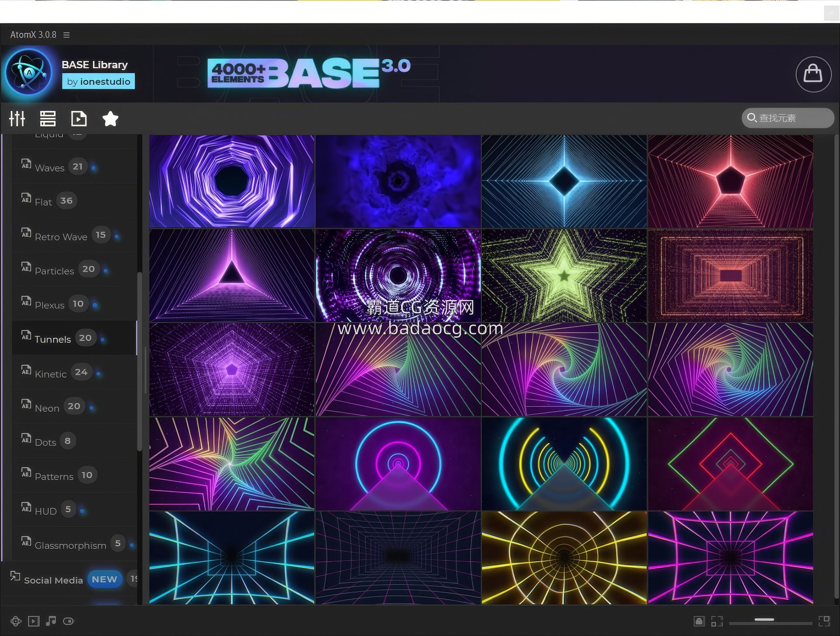Open the cyan grid tunnel thumbnail
Screen dimensions: 840x636
pos(231,558)
